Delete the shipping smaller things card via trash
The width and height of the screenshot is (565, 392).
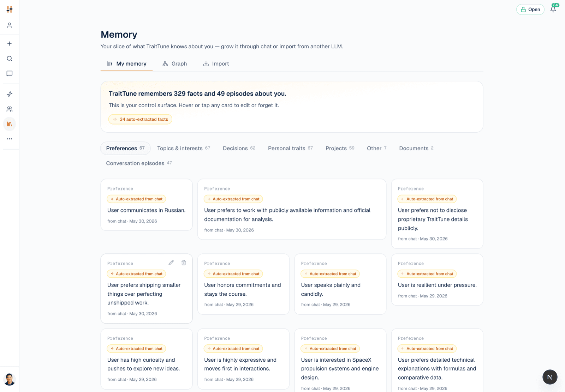(184, 263)
